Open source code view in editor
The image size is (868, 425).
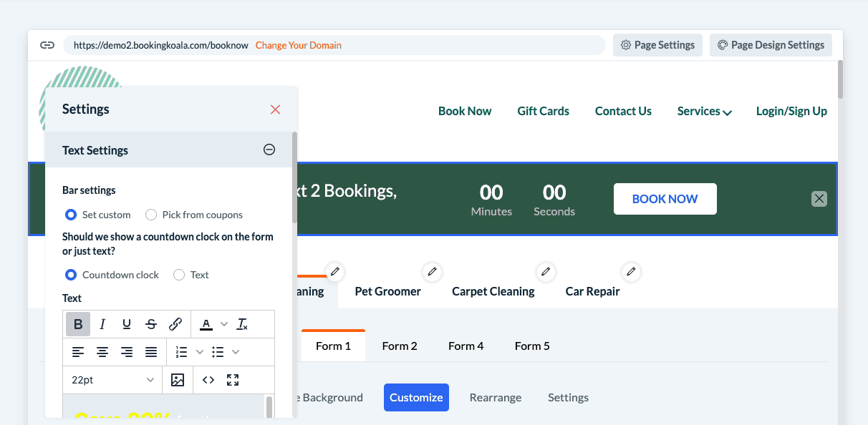tap(208, 380)
